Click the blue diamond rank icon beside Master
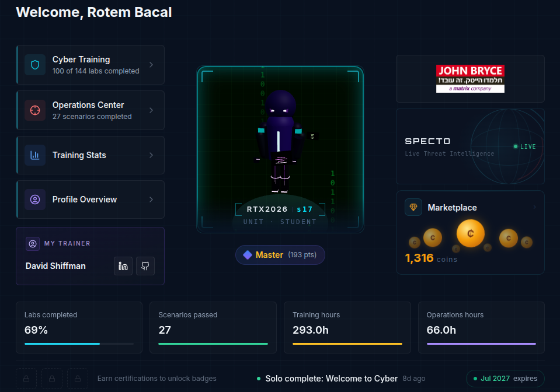This screenshot has height=392, width=560. tap(248, 255)
